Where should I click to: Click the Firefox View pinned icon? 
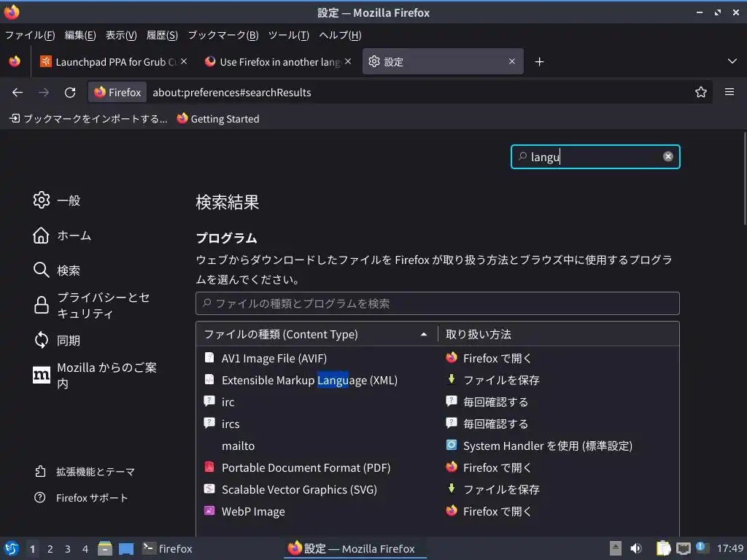(15, 61)
